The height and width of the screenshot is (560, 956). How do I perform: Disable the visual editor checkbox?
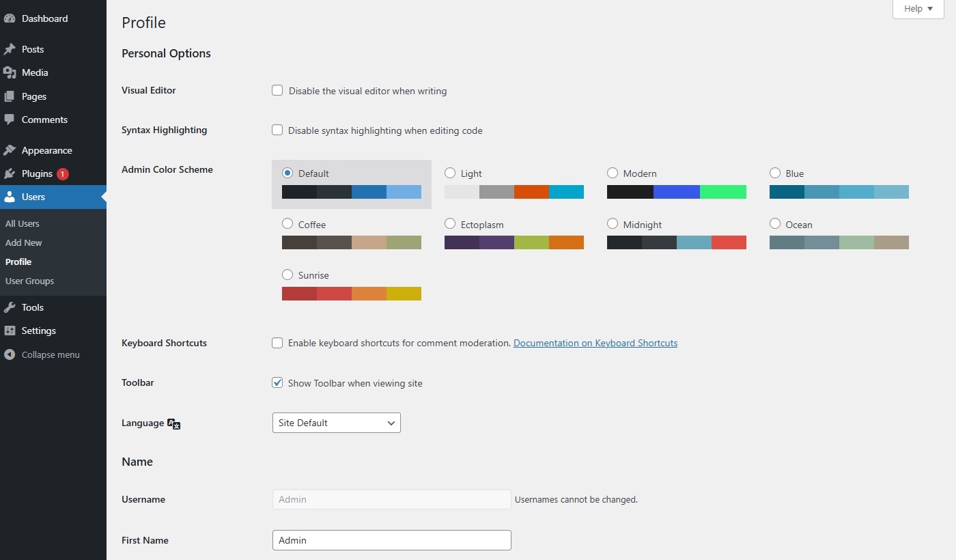click(x=277, y=90)
